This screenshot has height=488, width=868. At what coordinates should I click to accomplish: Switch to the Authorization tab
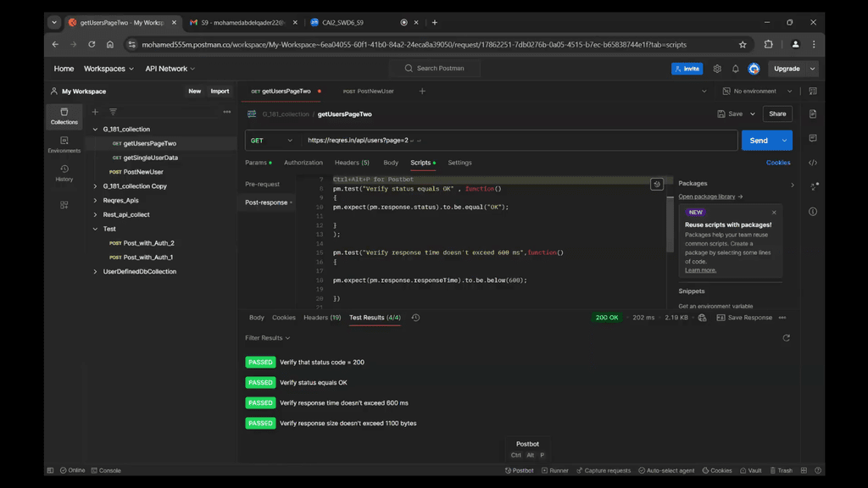[303, 163]
